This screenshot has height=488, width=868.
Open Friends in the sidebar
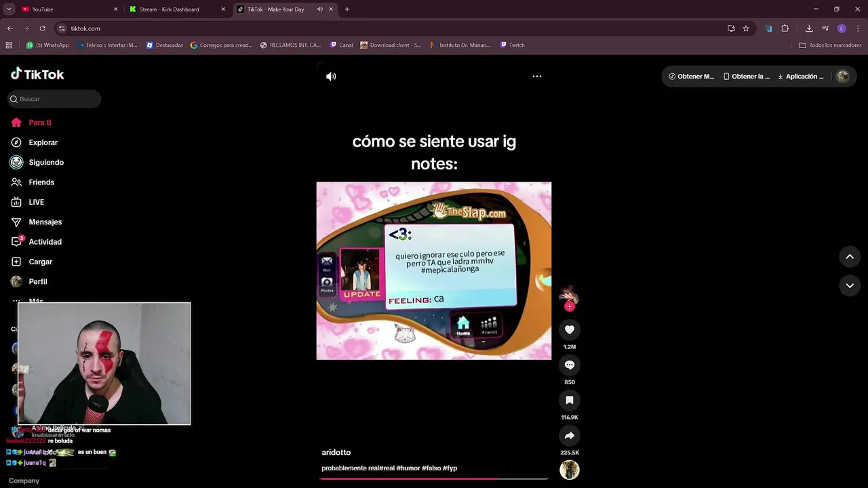coord(33,182)
